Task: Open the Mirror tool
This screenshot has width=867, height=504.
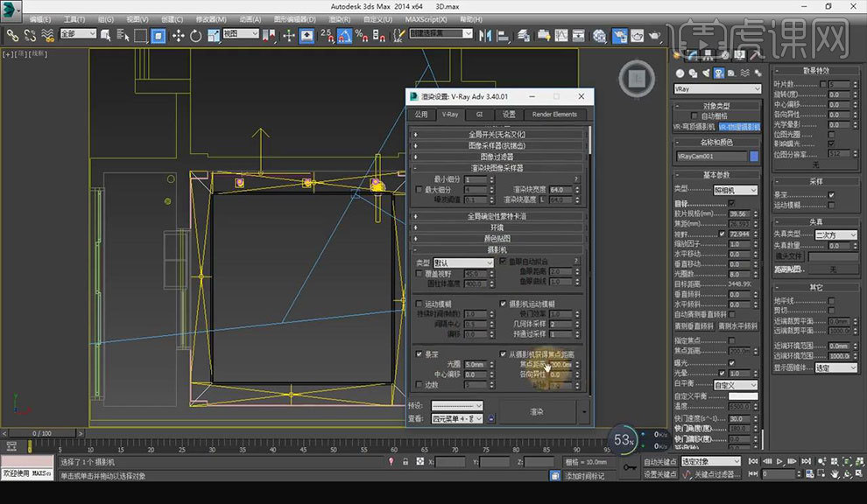Action: coord(485,36)
